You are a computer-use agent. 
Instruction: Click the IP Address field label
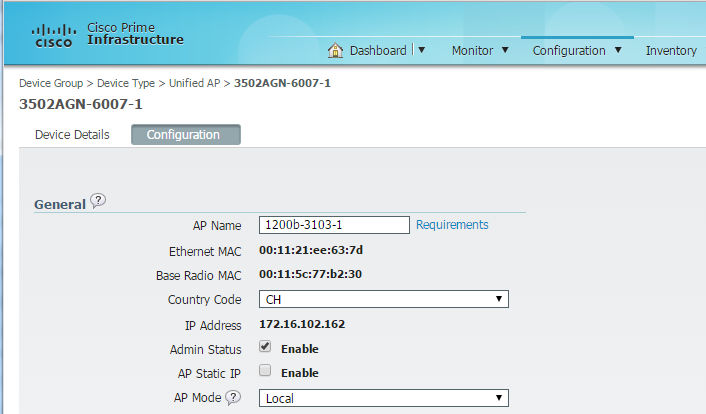tap(213, 325)
